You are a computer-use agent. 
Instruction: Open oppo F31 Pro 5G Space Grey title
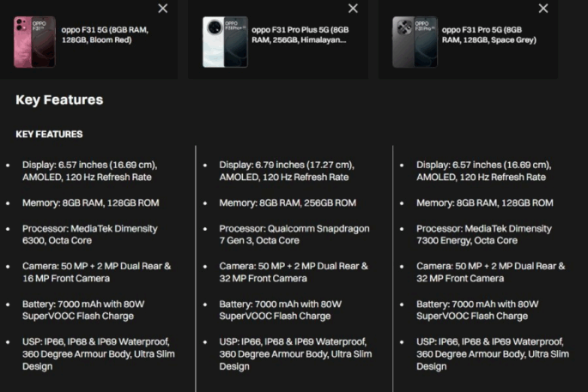tap(490, 34)
